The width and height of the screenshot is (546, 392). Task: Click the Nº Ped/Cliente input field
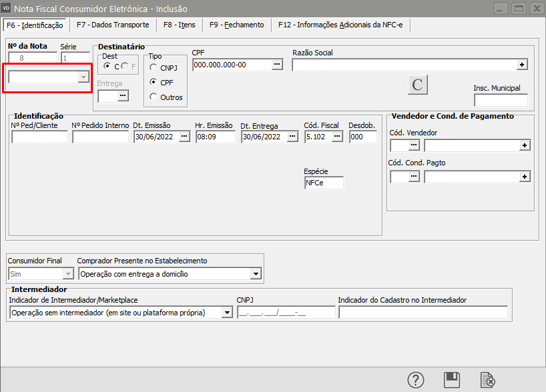(x=40, y=137)
